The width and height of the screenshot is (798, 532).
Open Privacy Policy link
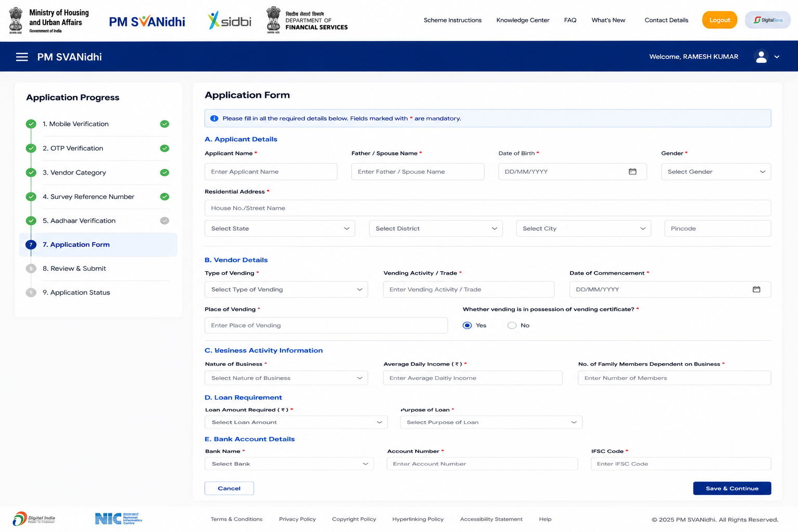click(297, 519)
